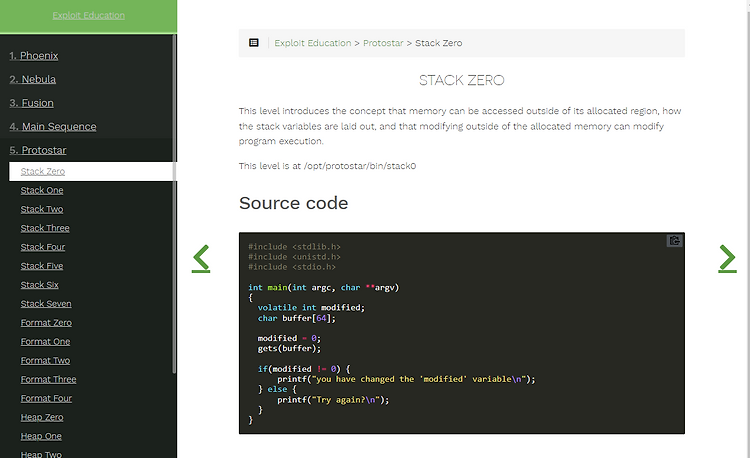Click the char buffer[64]; code line
Screen dimensions: 750x458
pos(297,318)
